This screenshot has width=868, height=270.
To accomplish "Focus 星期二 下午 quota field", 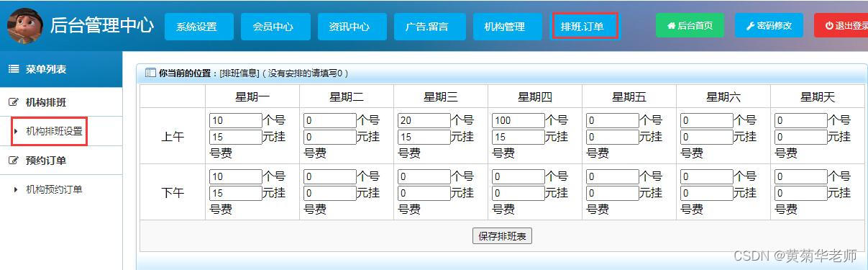I will coord(330,176).
